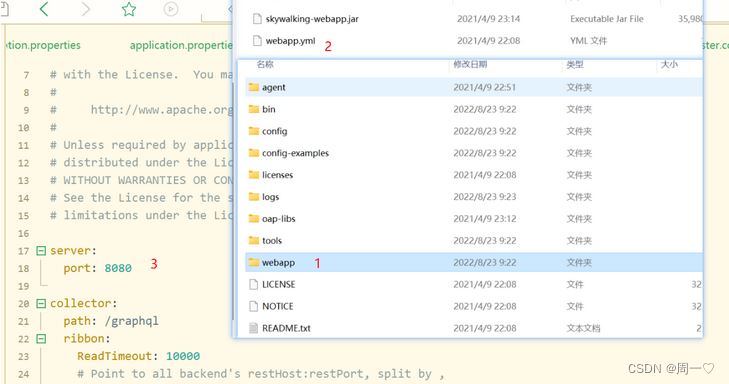This screenshot has width=729, height=384.
Task: Click the comment line about restHost:restPort
Action: (260, 374)
